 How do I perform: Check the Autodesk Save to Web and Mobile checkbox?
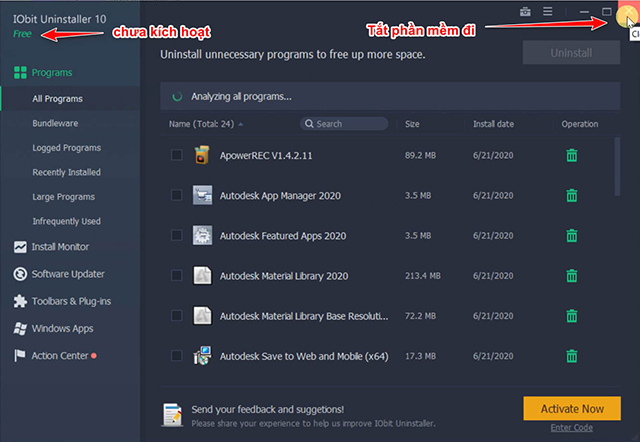click(x=176, y=356)
